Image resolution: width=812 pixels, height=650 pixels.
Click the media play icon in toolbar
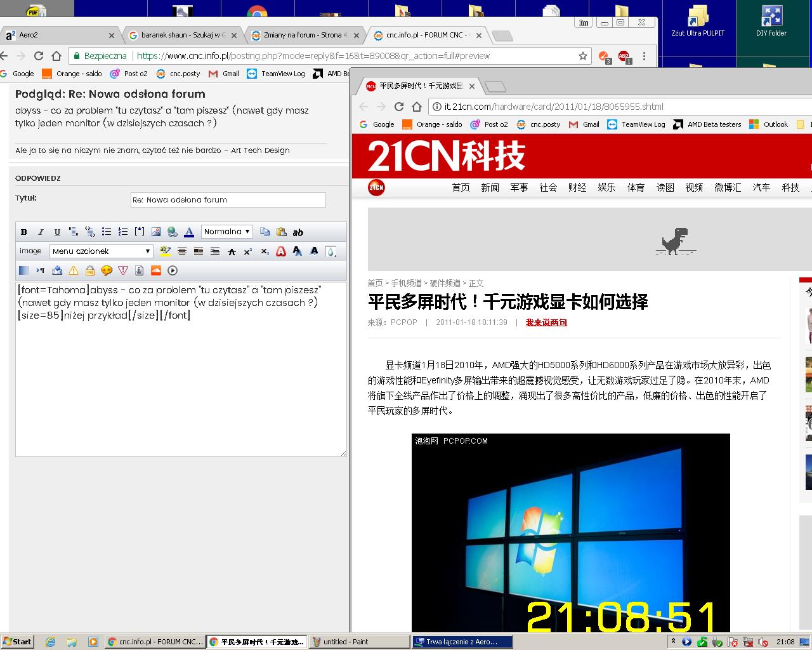tap(173, 270)
